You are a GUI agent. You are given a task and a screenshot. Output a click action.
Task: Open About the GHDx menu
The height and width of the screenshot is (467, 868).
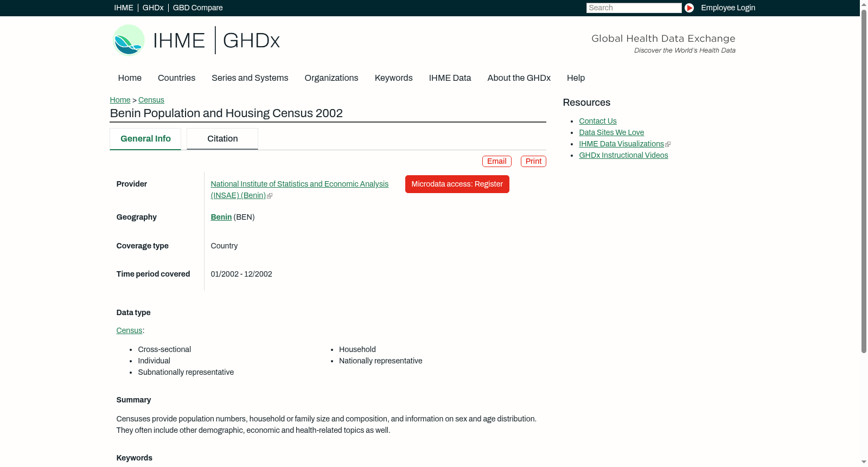[x=519, y=78]
